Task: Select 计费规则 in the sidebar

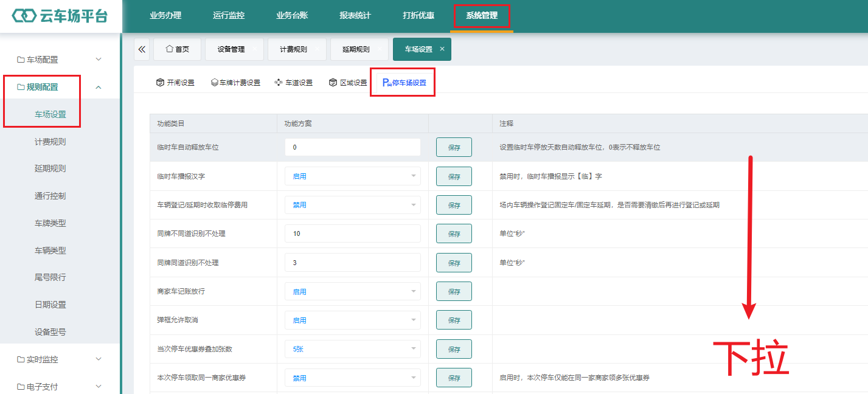Action: click(50, 142)
